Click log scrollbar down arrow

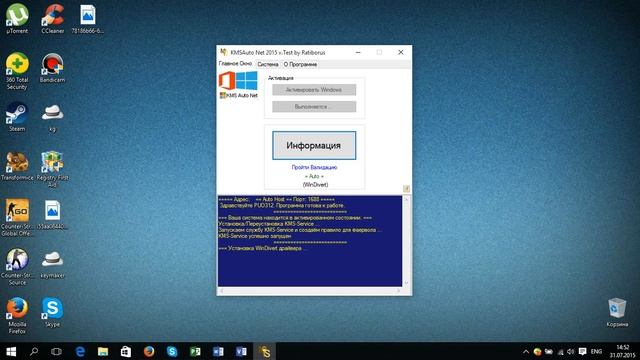[x=406, y=283]
